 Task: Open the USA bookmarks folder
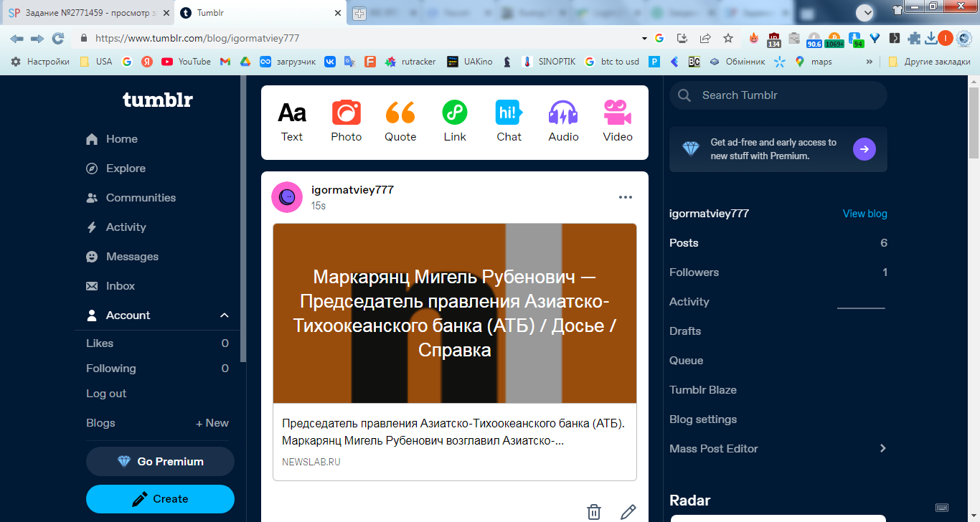[x=96, y=62]
